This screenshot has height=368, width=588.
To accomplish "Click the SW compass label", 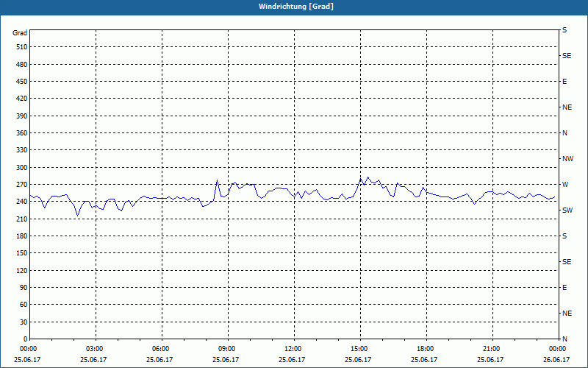I will point(567,210).
